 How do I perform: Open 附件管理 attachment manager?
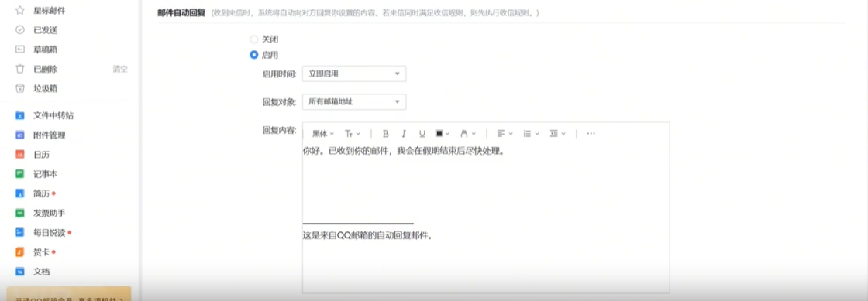(49, 135)
